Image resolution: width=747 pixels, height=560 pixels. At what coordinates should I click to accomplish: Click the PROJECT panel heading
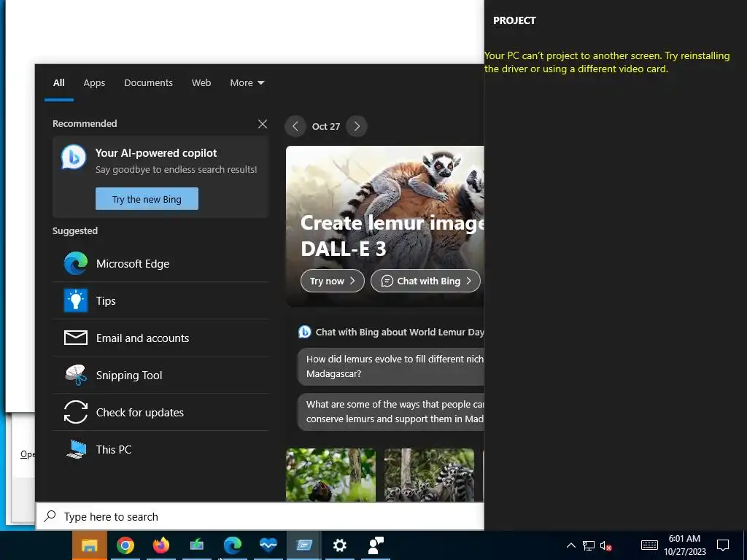(514, 20)
